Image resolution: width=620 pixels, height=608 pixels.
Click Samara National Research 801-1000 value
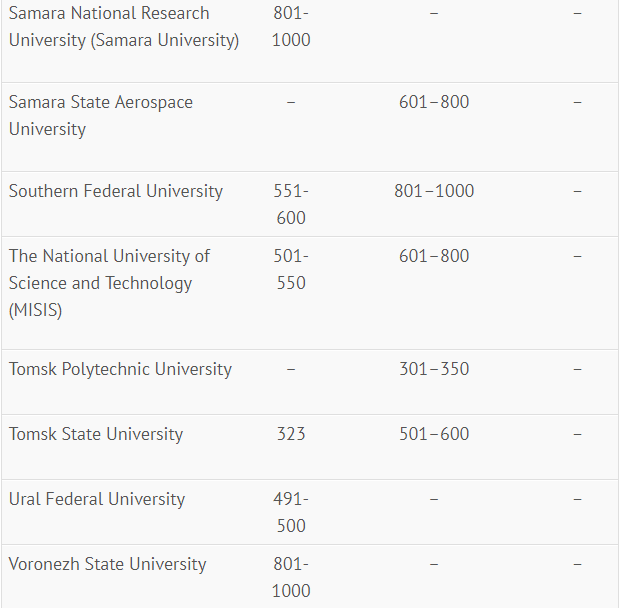(291, 26)
